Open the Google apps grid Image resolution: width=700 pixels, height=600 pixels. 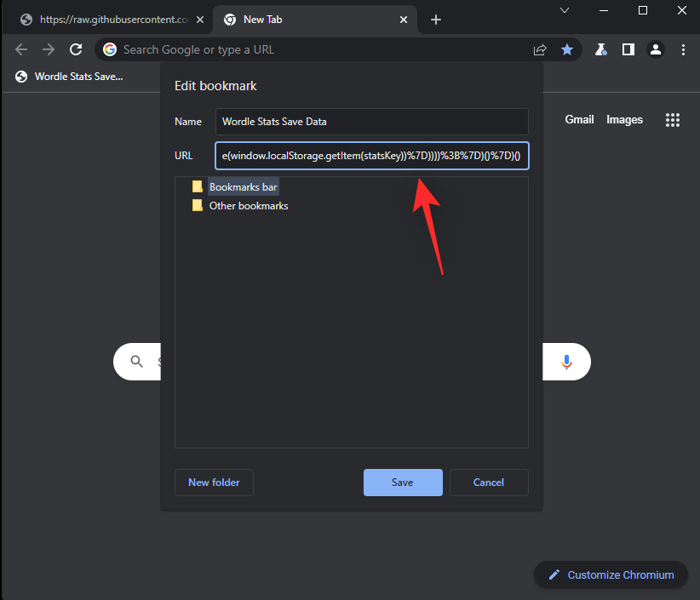tap(673, 120)
